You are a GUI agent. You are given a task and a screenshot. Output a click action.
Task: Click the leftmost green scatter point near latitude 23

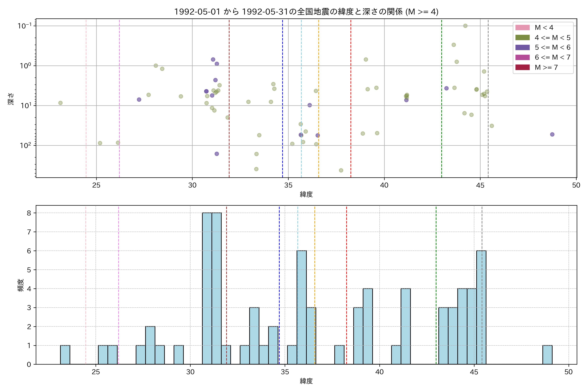point(60,103)
